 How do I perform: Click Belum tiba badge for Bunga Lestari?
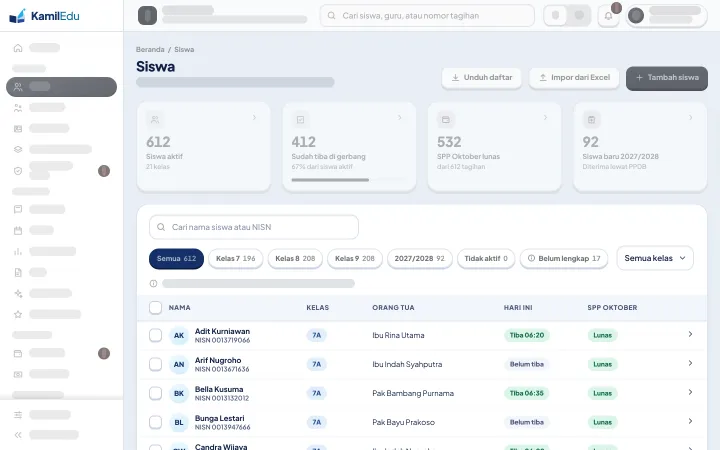[x=527, y=422]
